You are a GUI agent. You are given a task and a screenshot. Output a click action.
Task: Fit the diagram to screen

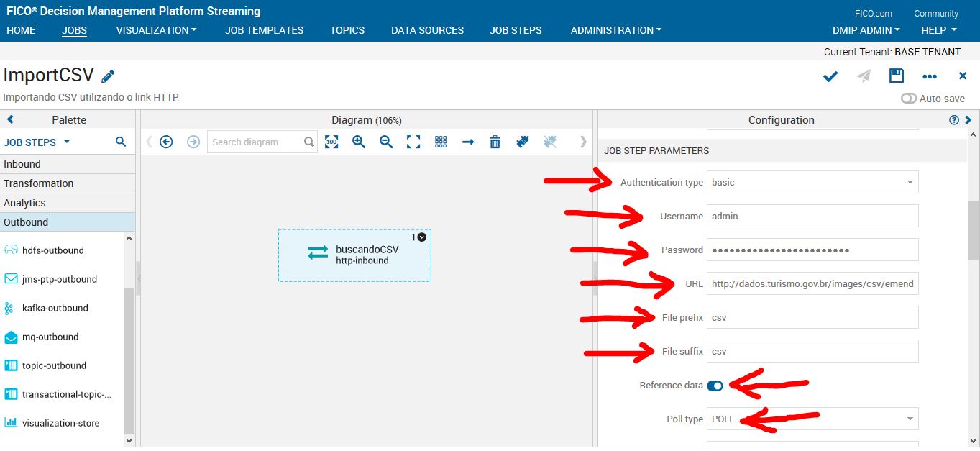[413, 142]
